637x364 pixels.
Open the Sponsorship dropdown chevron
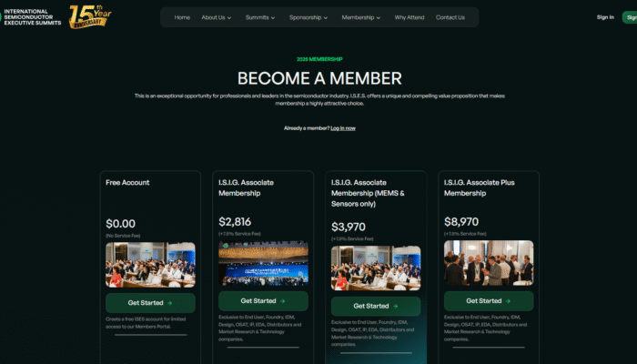[326, 18]
